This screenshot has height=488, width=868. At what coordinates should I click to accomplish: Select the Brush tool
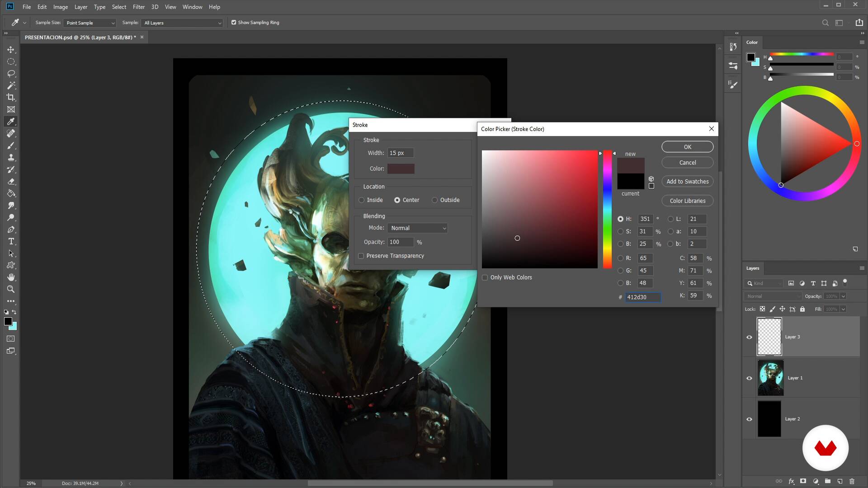(11, 145)
